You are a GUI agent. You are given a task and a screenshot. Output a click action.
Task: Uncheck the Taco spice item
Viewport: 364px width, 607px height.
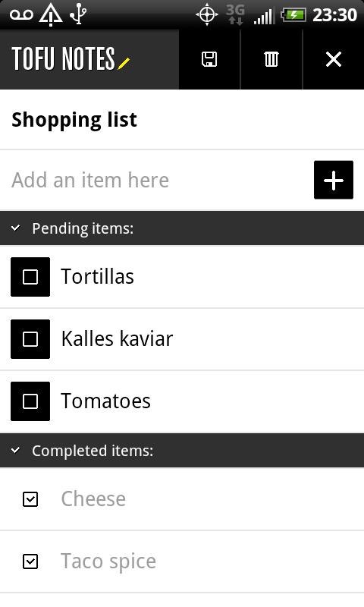point(30,561)
